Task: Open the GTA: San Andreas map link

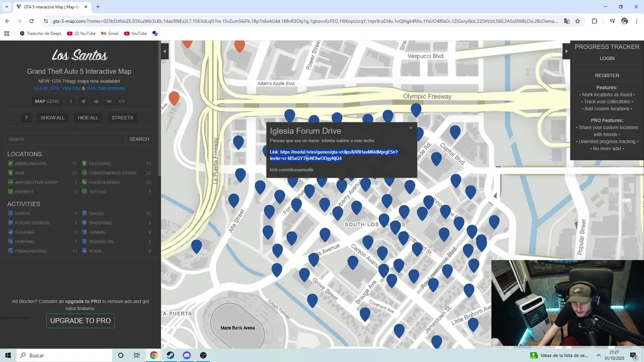Action: click(106, 88)
